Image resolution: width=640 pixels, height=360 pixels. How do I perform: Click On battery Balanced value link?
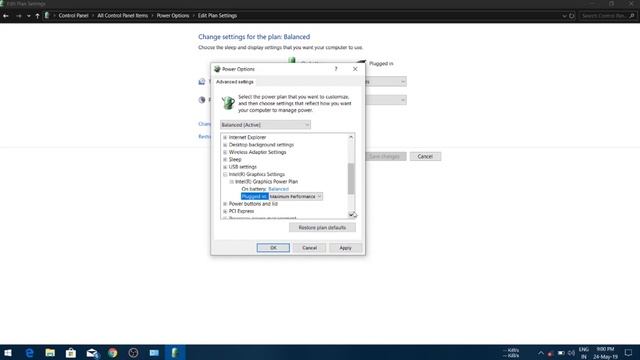278,189
